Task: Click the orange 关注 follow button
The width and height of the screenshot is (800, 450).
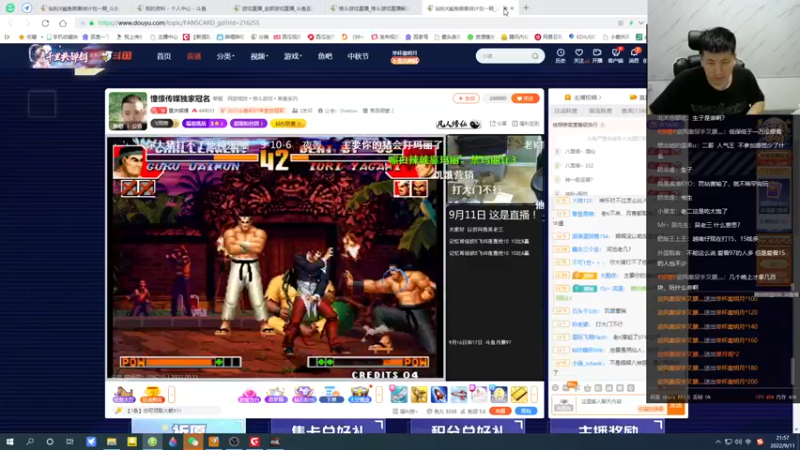Action: point(525,98)
